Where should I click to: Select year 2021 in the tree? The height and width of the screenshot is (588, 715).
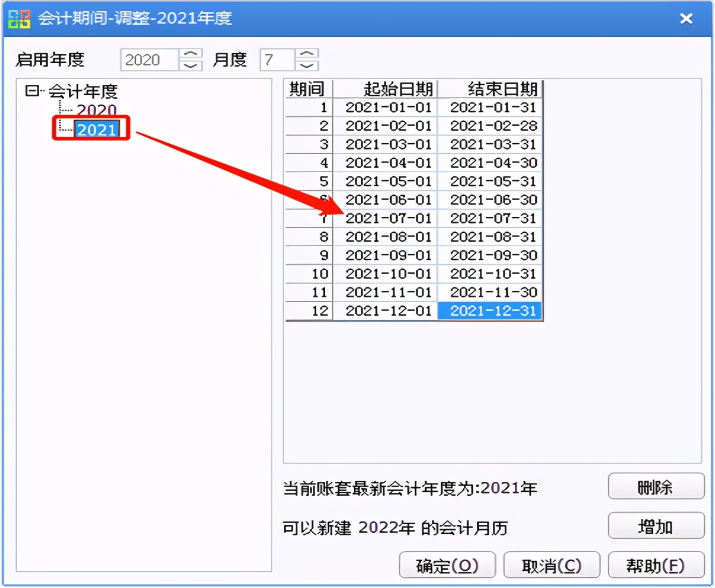[97, 129]
